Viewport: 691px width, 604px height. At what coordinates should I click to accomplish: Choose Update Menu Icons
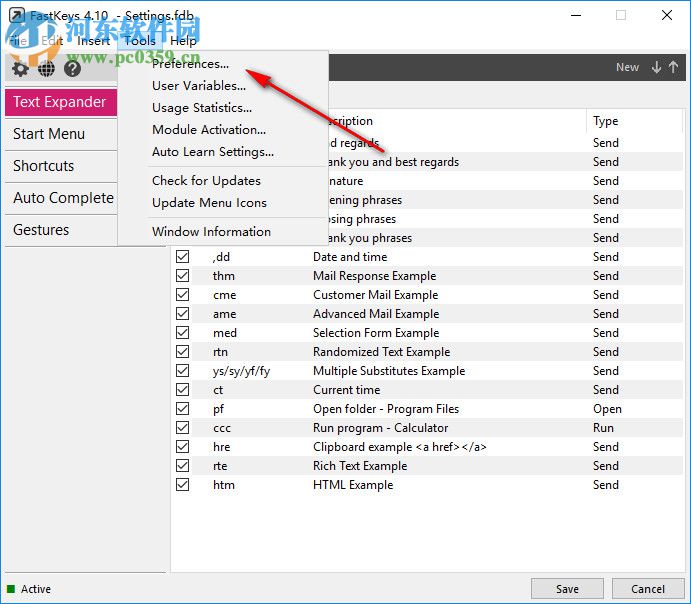coord(209,203)
